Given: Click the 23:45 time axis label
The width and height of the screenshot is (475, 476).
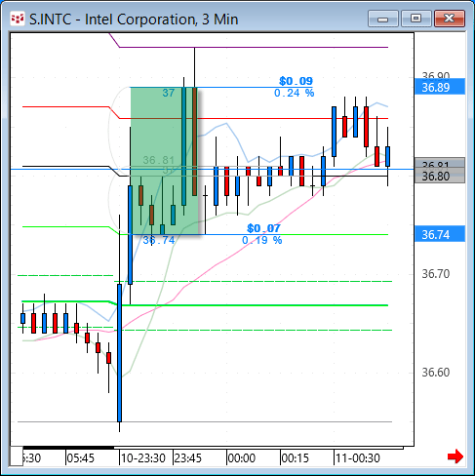Looking at the screenshot, I should pyautogui.click(x=188, y=458).
